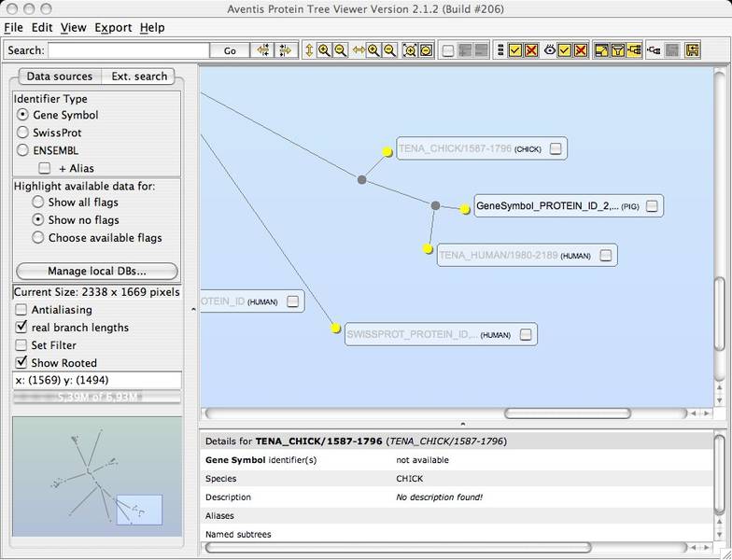Image resolution: width=732 pixels, height=560 pixels.
Task: Open the View menu
Action: click(73, 28)
